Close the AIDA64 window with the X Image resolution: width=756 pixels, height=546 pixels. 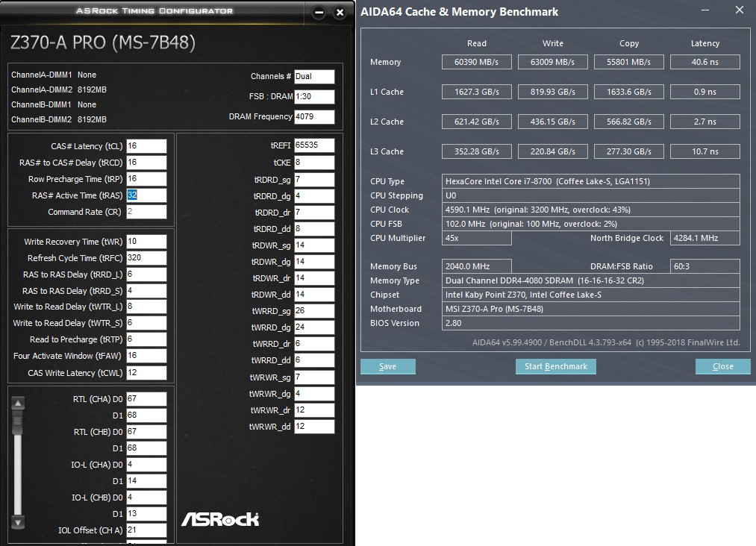739,10
